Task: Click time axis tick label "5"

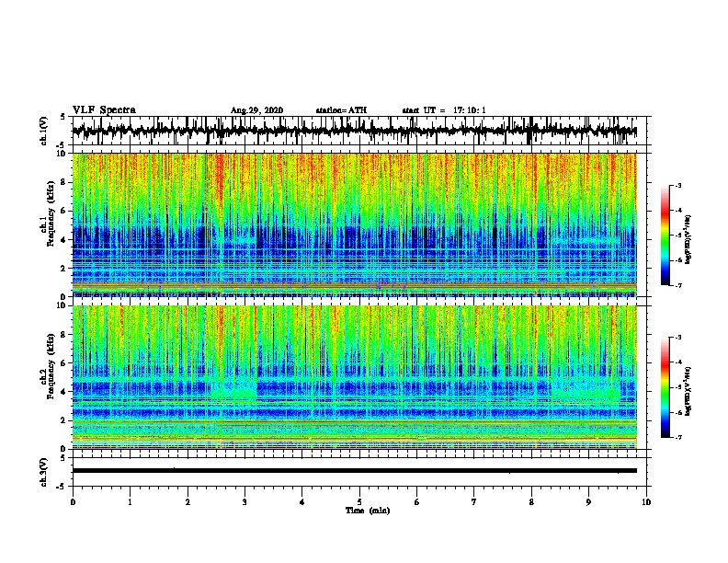Action: (359, 501)
